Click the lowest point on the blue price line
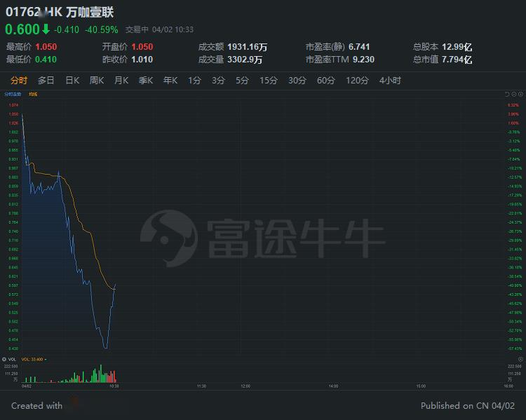This screenshot has width=526, height=420. pyautogui.click(x=106, y=348)
